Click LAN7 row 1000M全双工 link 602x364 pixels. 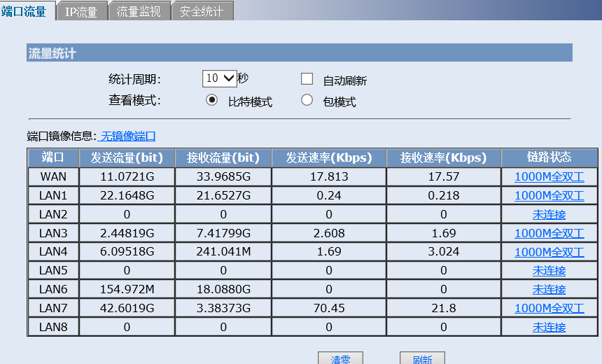click(549, 308)
